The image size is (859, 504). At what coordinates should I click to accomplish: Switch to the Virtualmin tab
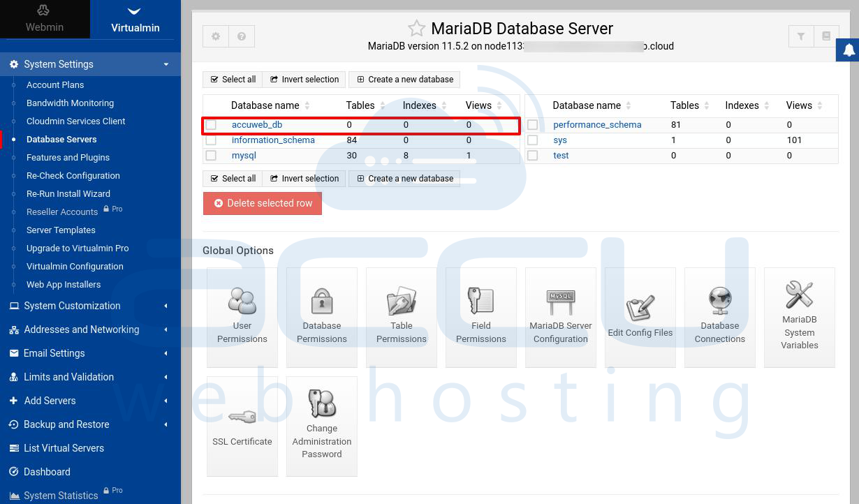tap(135, 19)
